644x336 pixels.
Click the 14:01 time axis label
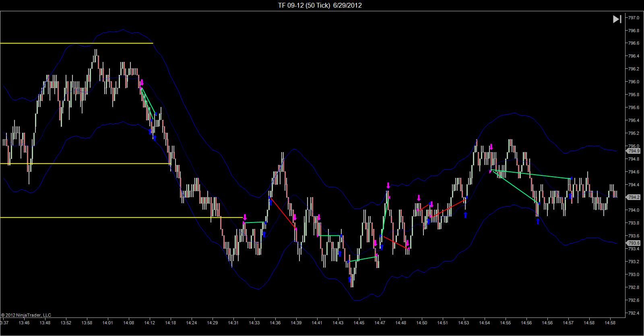(x=108, y=323)
